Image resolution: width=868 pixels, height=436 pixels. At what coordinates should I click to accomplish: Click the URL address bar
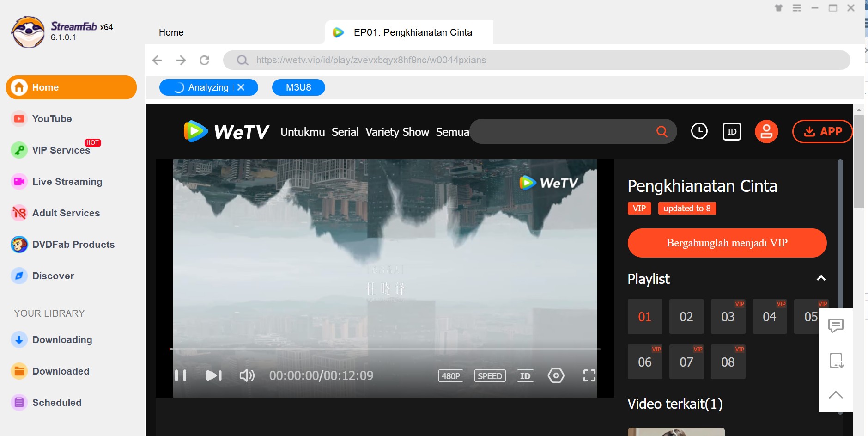(536, 60)
